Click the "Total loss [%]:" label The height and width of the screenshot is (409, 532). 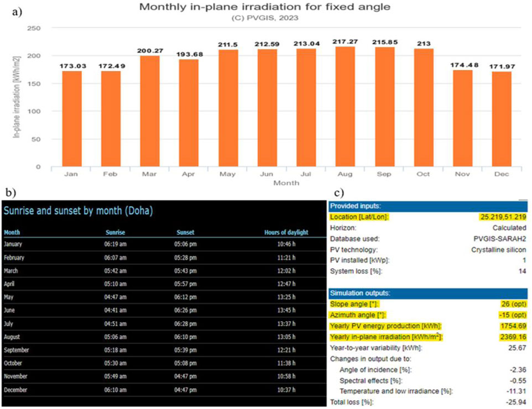(352, 402)
